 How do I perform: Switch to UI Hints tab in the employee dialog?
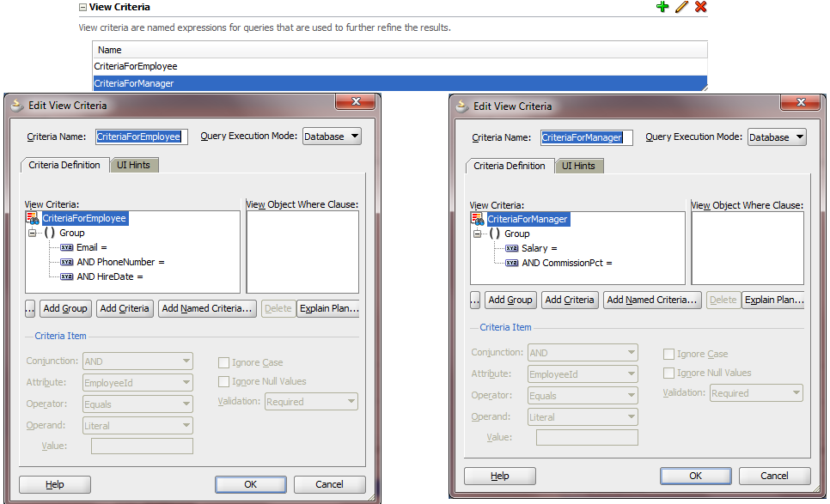134,165
